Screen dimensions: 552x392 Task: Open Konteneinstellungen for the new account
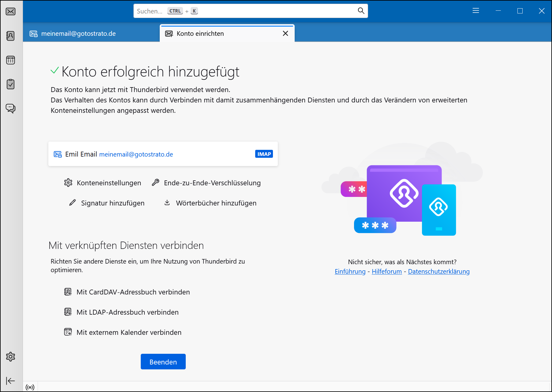point(109,183)
